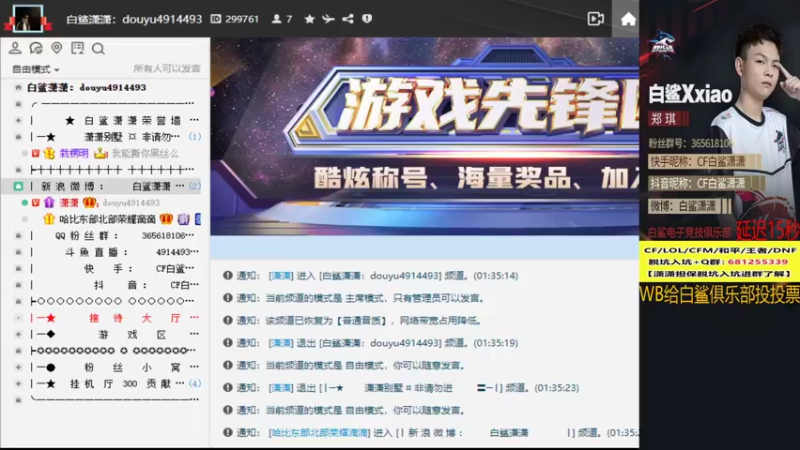
Task: Click the channel owner avatar thumbnail
Action: coord(28,18)
